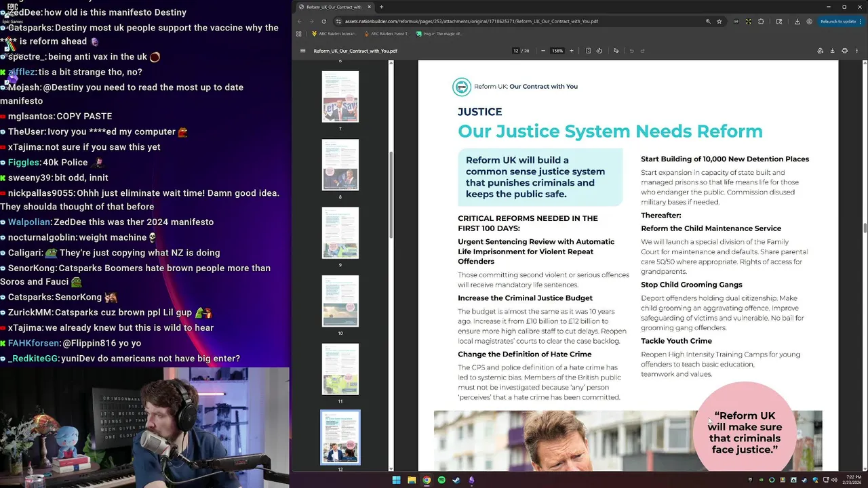Image resolution: width=868 pixels, height=488 pixels.
Task: Click thumbnail panel scroll-down arrow
Action: (x=391, y=468)
